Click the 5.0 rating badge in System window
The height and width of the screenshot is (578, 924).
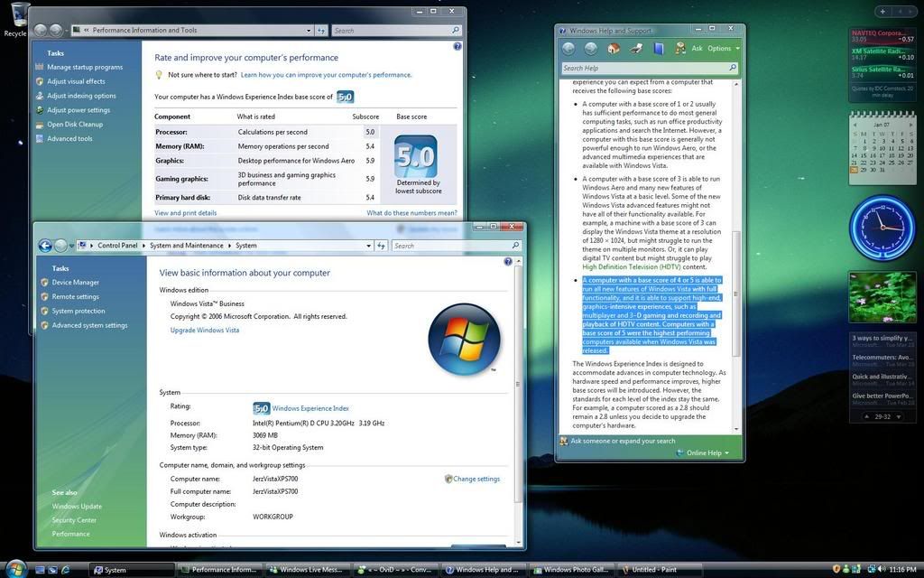261,408
